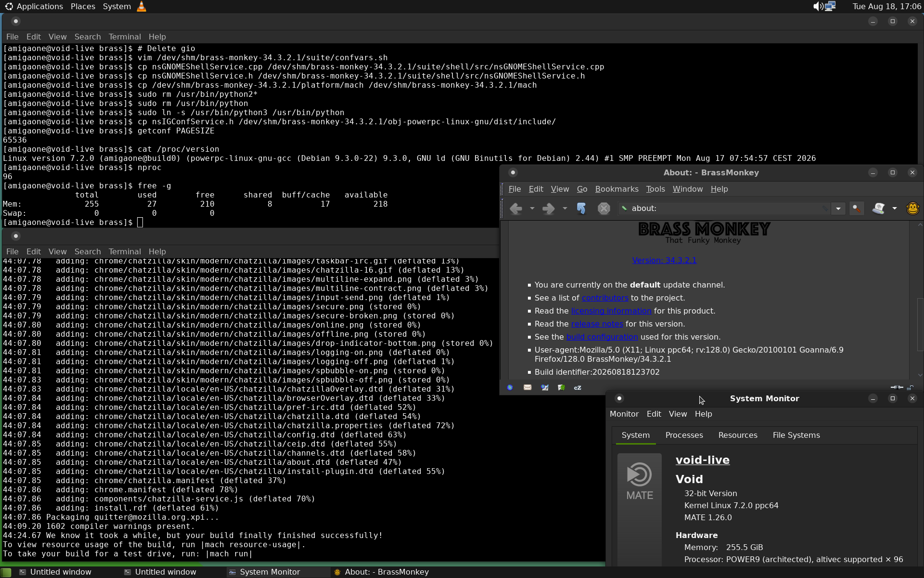Screen dimensions: 924x578
Task: Open the Tools menu in BrassMonkey
Action: pyautogui.click(x=655, y=189)
